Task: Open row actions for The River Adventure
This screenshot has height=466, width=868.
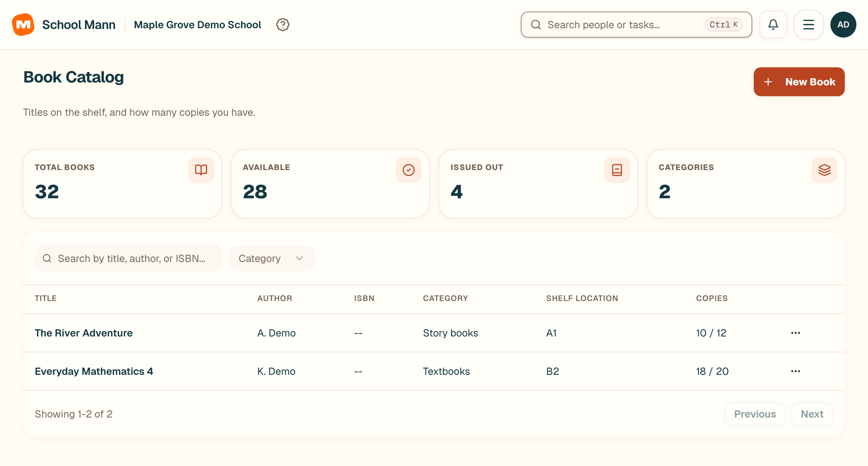Action: tap(796, 333)
